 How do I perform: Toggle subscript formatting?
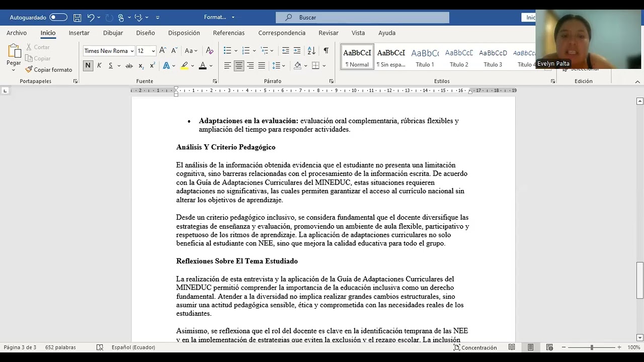141,66
